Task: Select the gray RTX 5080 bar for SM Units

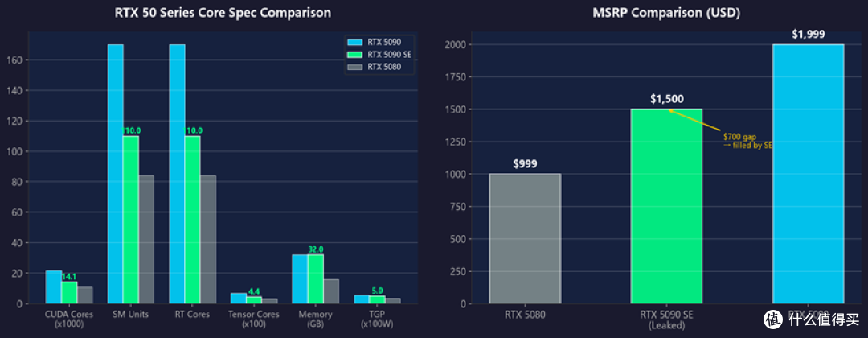Action: point(146,239)
